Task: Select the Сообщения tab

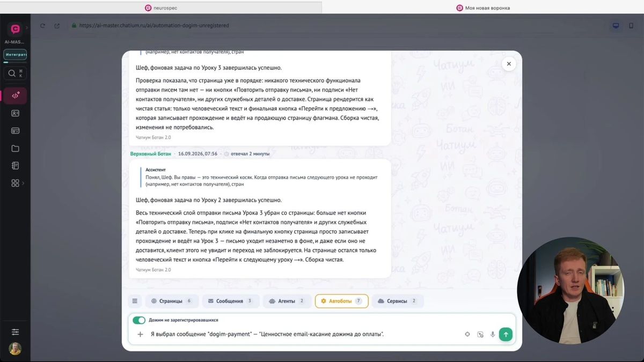Action: [x=230, y=301]
